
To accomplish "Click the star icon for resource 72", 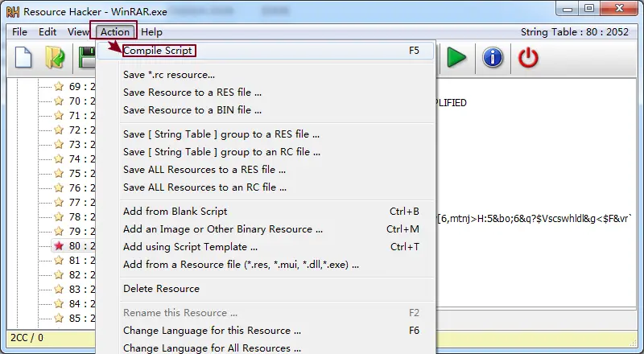I will tap(59, 130).
